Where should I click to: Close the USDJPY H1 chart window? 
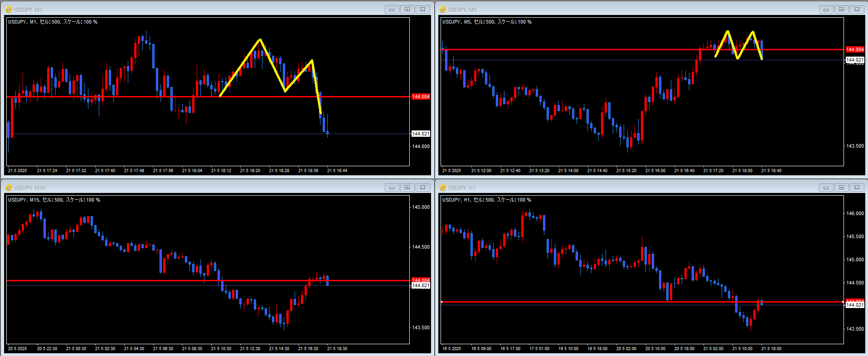pos(857,188)
